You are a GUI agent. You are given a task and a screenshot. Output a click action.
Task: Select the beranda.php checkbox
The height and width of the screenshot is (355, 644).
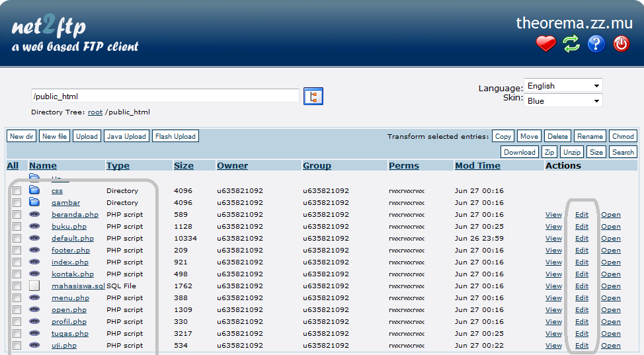[17, 214]
